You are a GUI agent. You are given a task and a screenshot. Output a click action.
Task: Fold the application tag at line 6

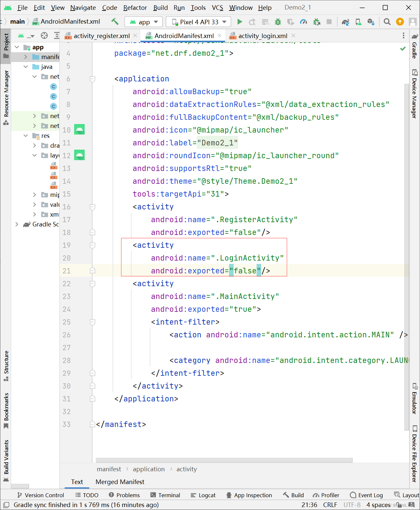point(93,79)
